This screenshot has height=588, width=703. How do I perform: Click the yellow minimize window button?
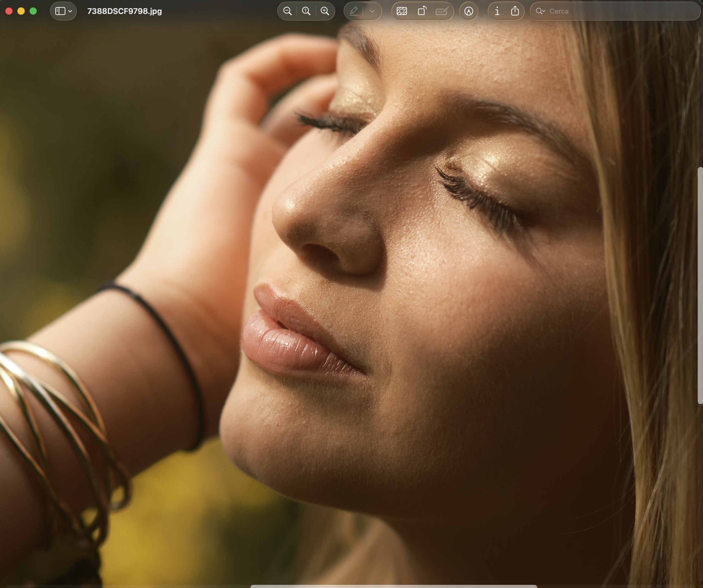click(21, 11)
